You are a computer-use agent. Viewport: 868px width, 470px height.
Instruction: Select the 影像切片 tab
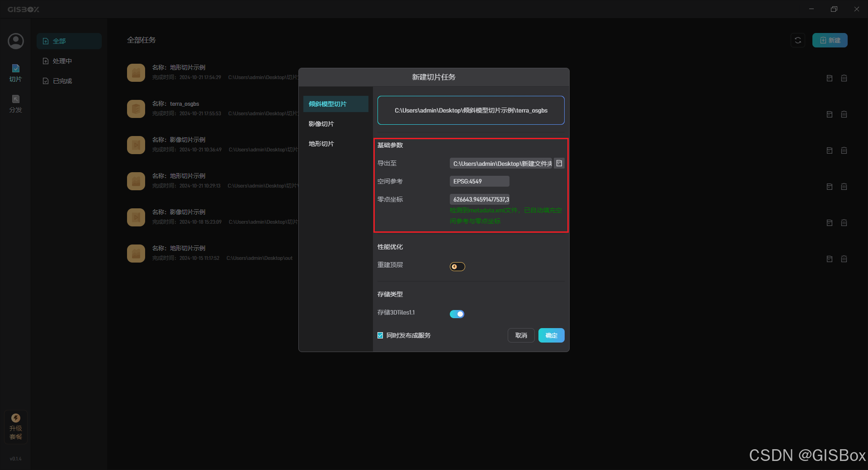[336, 124]
